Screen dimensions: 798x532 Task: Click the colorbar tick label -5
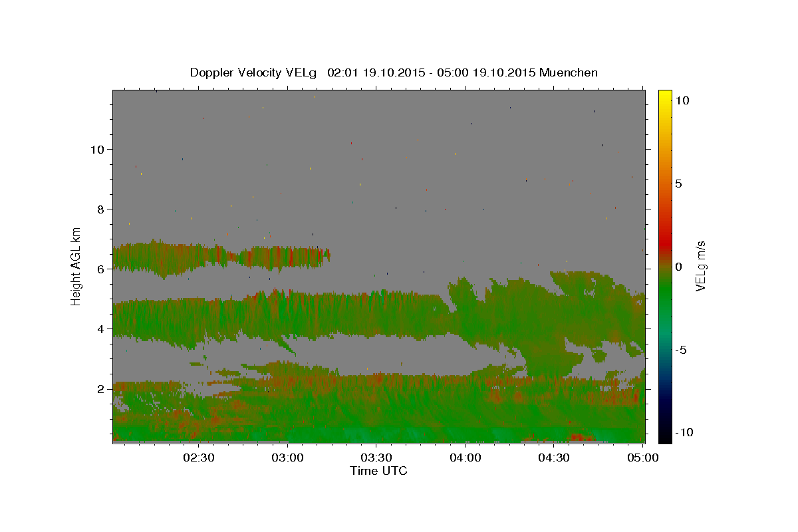[x=681, y=350]
